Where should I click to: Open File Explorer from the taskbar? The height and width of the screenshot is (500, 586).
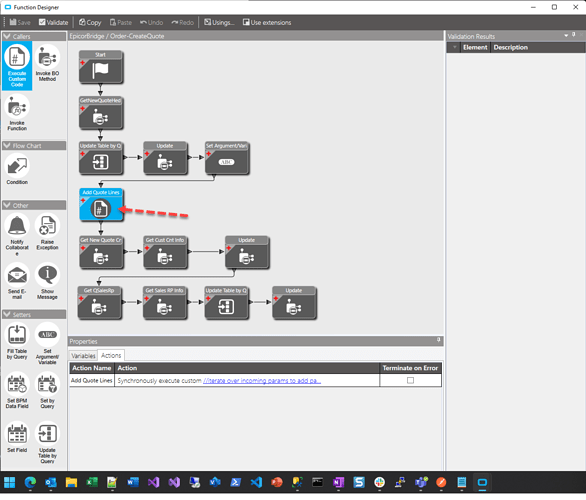(x=71, y=482)
